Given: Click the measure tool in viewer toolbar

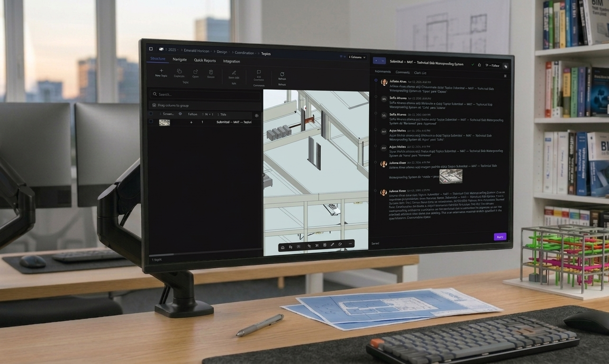Looking at the screenshot, I should [x=309, y=246].
